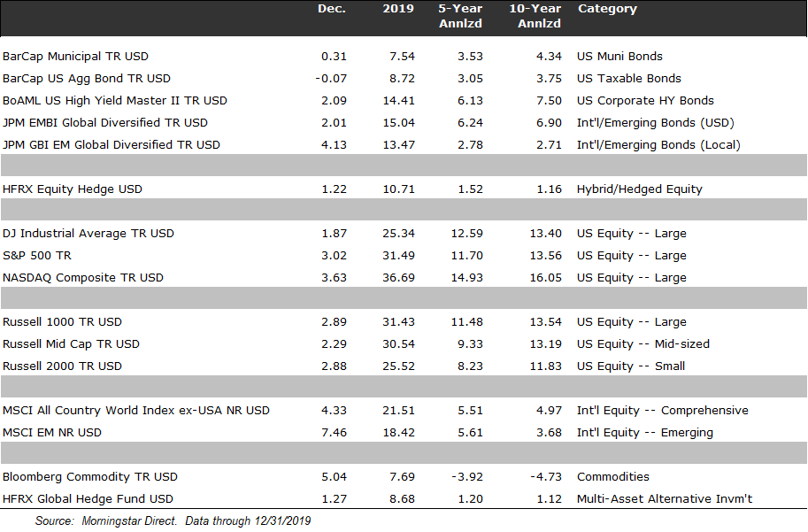
Task: Select DJ Industrial Average TR USD label
Action: [88, 234]
